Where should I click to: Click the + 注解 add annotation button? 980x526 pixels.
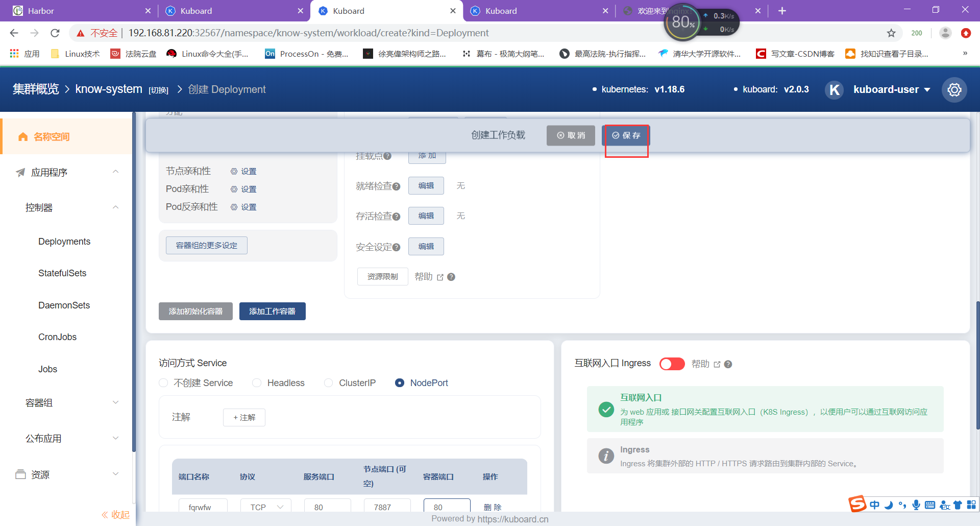tap(244, 418)
